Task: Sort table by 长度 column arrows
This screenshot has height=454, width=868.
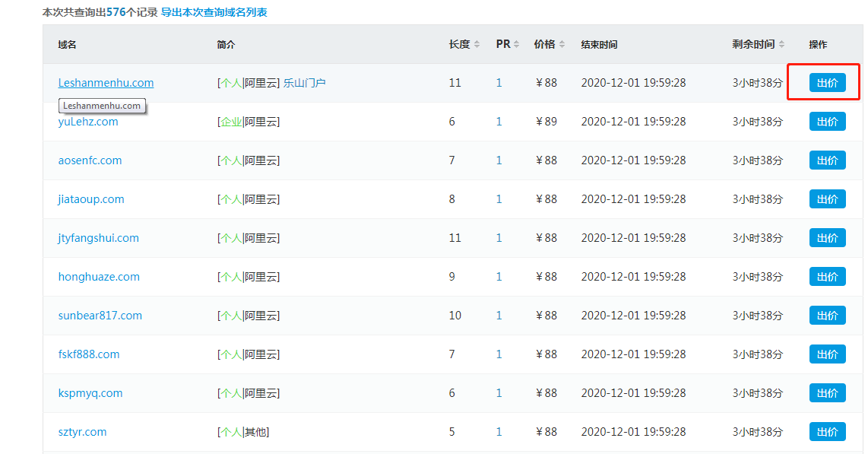Action: (x=477, y=45)
